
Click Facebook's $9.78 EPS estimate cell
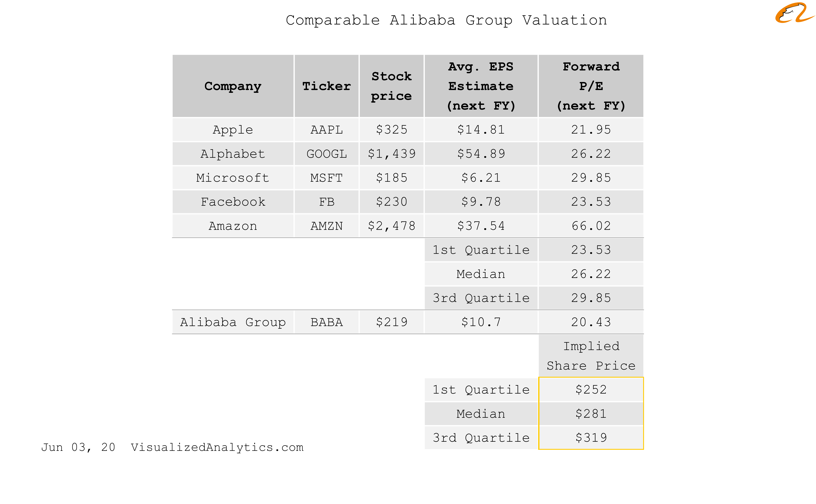(481, 202)
